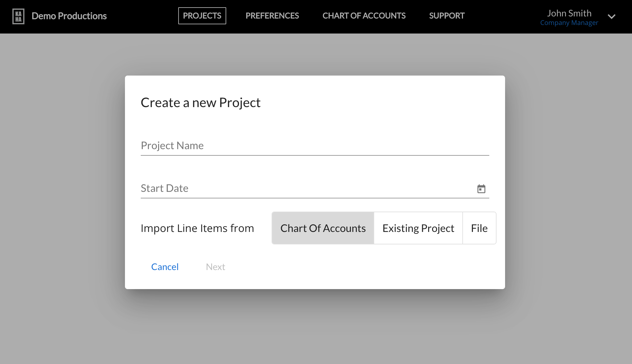Select File as import source
The width and height of the screenshot is (632, 364).
tap(479, 228)
